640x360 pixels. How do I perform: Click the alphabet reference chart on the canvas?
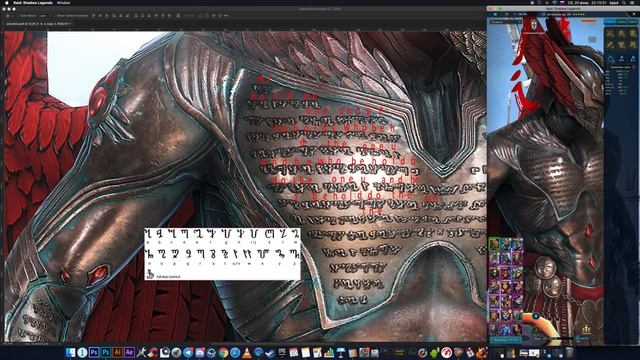tap(222, 254)
